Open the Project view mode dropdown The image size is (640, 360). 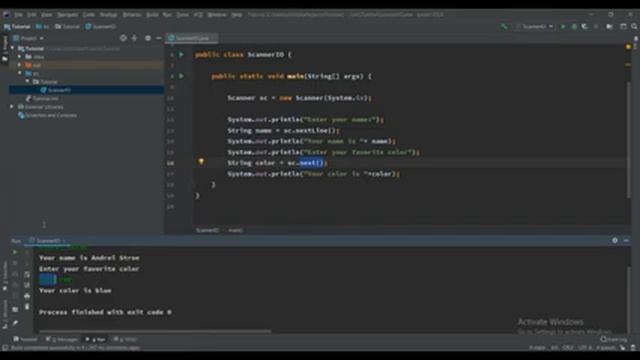click(29, 38)
